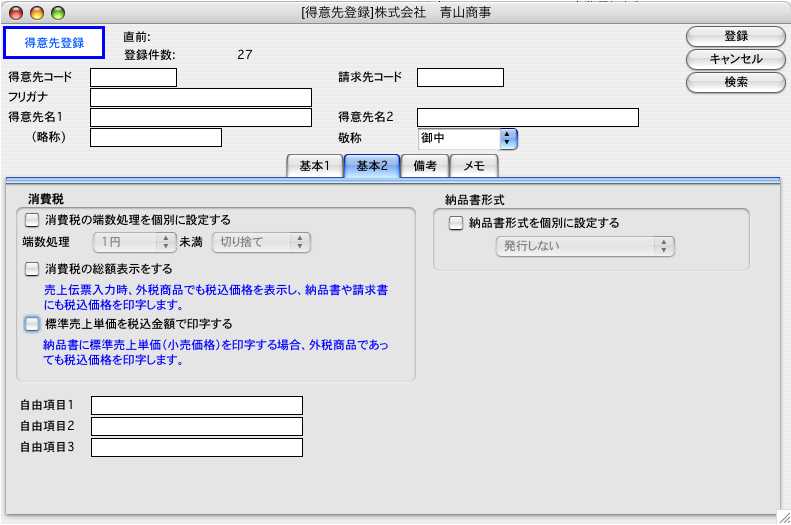
Task: Expand the 発行しない delivery format dropdown
Action: coord(585,246)
